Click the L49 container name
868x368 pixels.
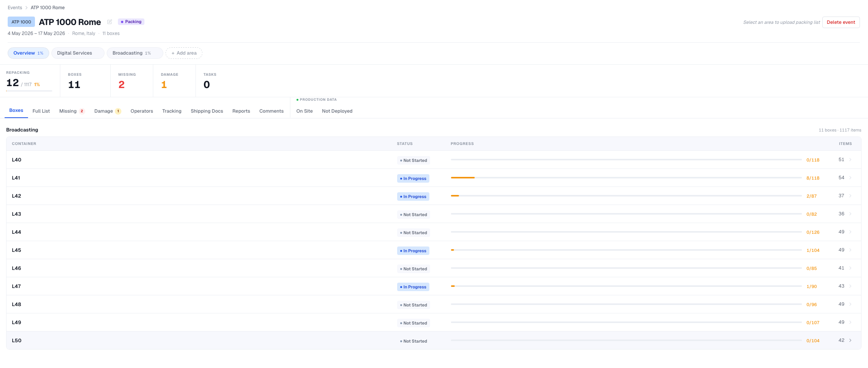(17, 323)
